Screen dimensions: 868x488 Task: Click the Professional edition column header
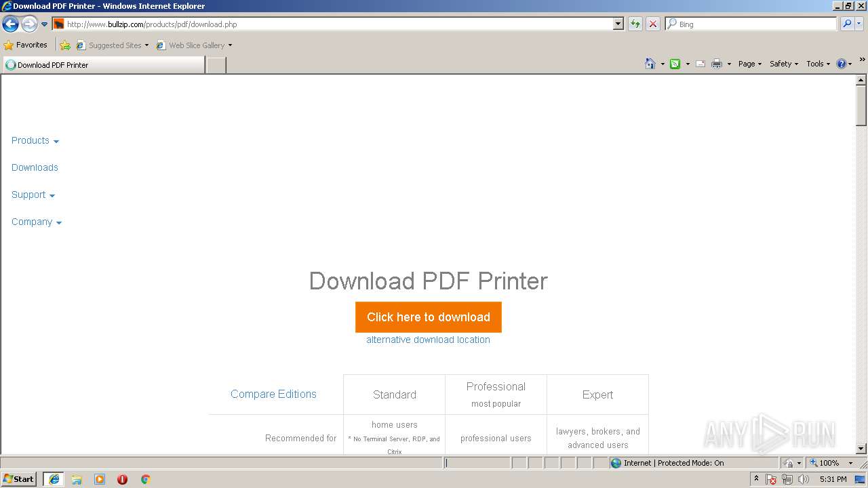pos(496,394)
